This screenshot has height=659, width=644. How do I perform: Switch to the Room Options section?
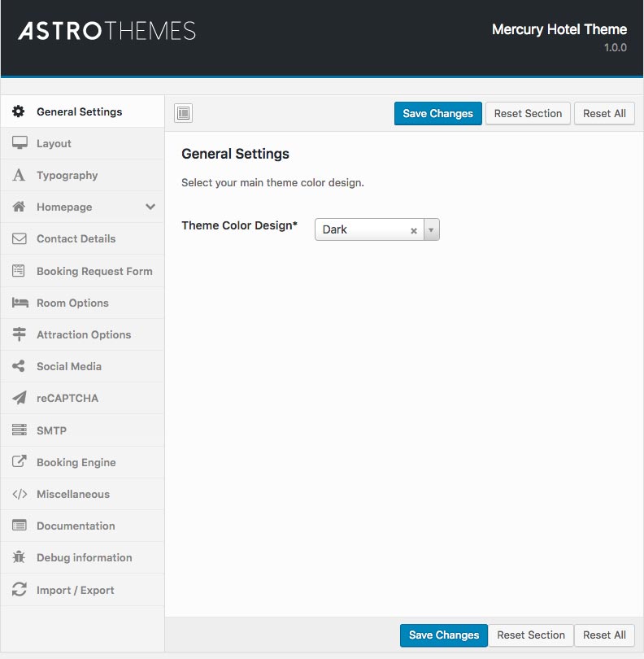pyautogui.click(x=82, y=303)
